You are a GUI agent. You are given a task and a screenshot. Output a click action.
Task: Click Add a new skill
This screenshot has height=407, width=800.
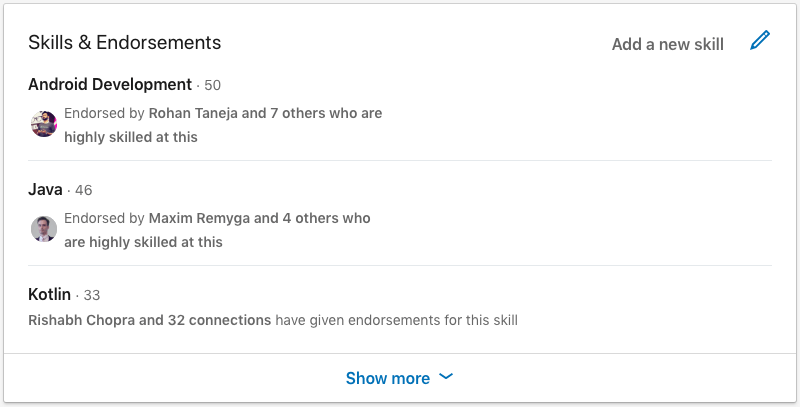(667, 44)
